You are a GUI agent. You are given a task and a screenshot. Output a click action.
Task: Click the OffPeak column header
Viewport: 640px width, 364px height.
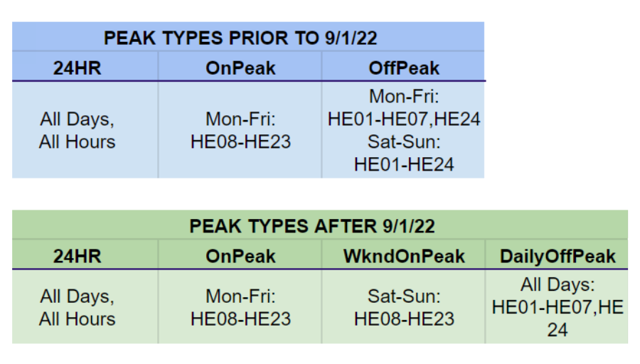[x=404, y=68]
